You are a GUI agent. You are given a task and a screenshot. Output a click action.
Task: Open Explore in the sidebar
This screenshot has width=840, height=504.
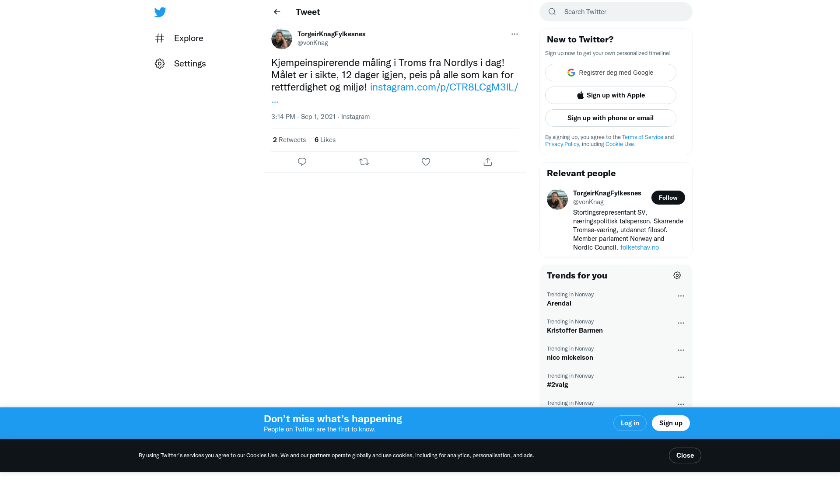click(x=179, y=38)
